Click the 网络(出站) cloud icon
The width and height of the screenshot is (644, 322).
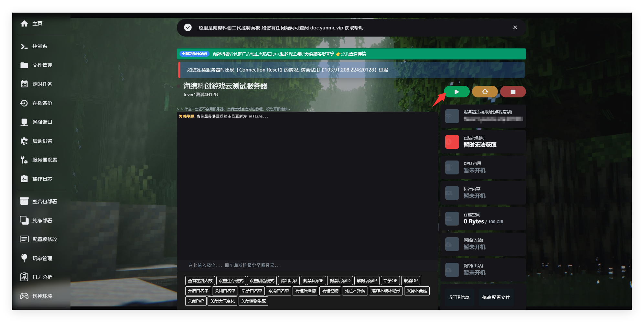click(452, 270)
